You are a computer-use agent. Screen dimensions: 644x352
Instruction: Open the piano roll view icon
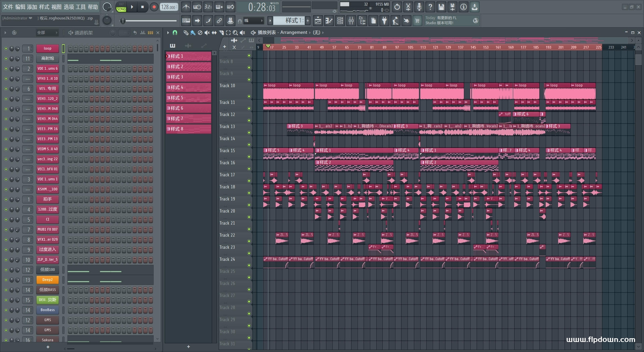[x=329, y=21]
